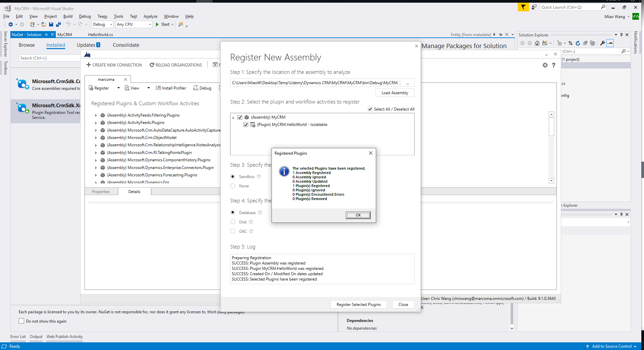Click the Solution Explorer Show All Files icon

[593, 43]
